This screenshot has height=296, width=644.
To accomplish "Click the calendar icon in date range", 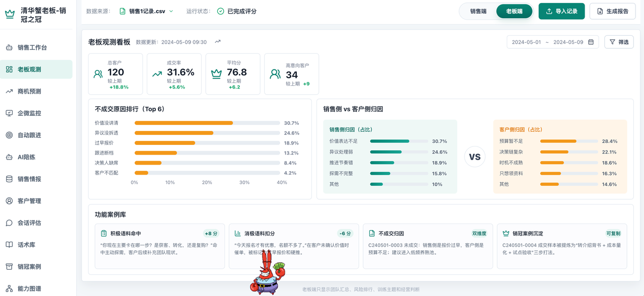I will point(591,42).
